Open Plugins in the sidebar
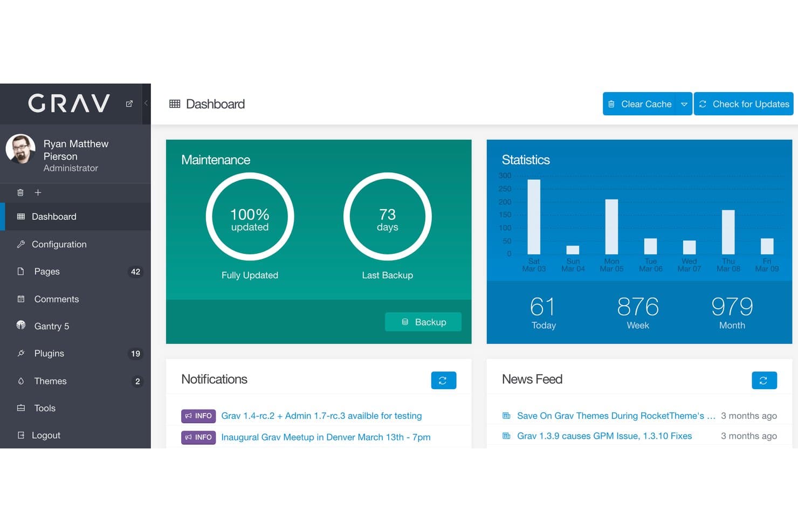 (x=75, y=354)
